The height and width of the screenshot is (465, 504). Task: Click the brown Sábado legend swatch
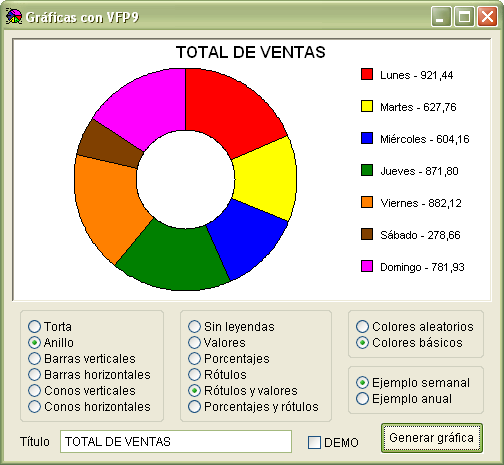pos(367,234)
